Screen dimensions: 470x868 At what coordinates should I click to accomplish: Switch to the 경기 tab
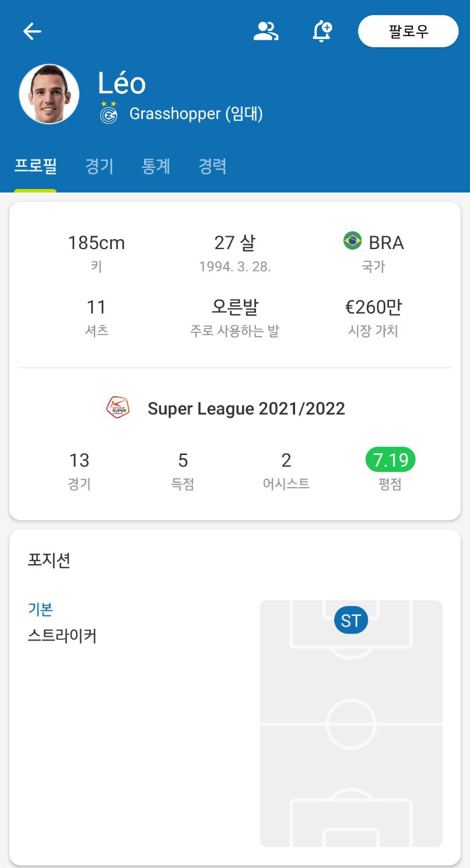click(99, 166)
